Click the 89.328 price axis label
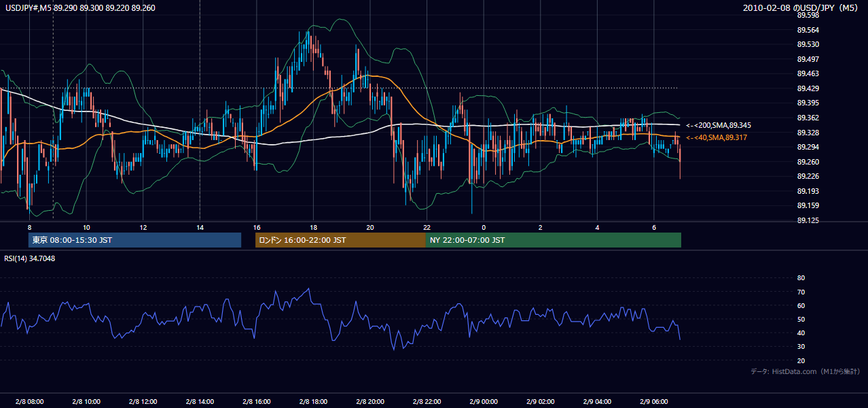The height and width of the screenshot is (408, 868). pyautogui.click(x=808, y=133)
